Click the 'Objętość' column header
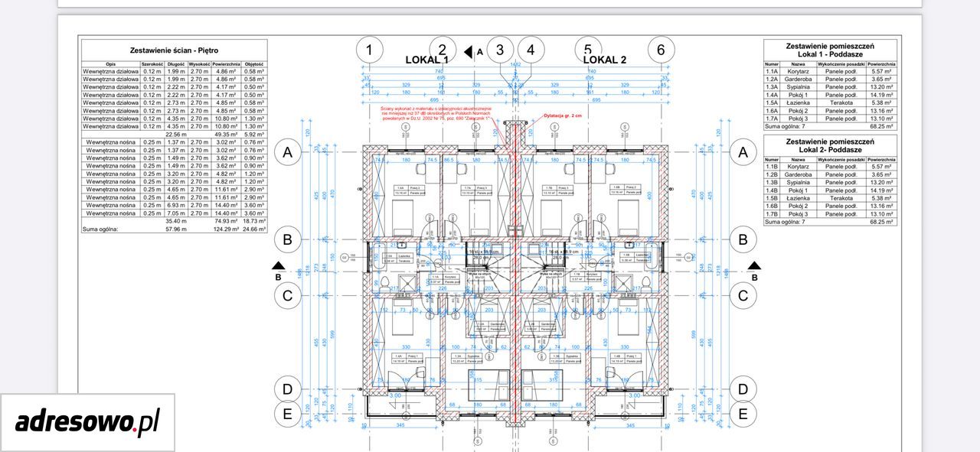This screenshot has width=980, height=452. [x=255, y=64]
